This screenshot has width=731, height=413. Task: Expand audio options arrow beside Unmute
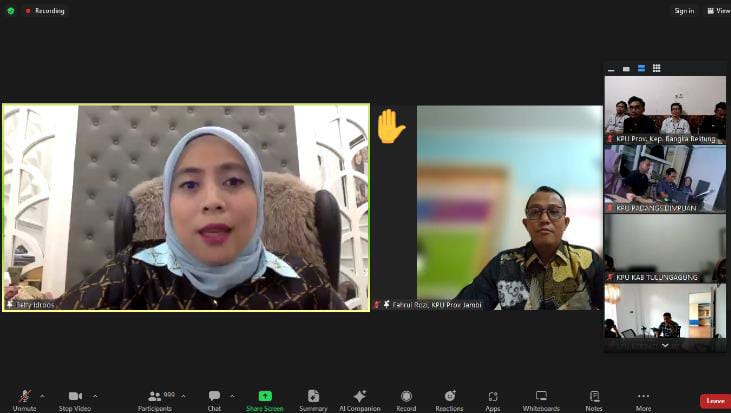pos(44,395)
